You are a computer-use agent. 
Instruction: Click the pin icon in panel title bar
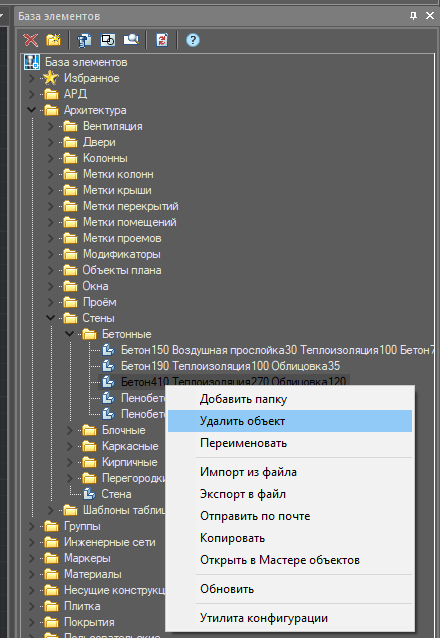tap(414, 16)
